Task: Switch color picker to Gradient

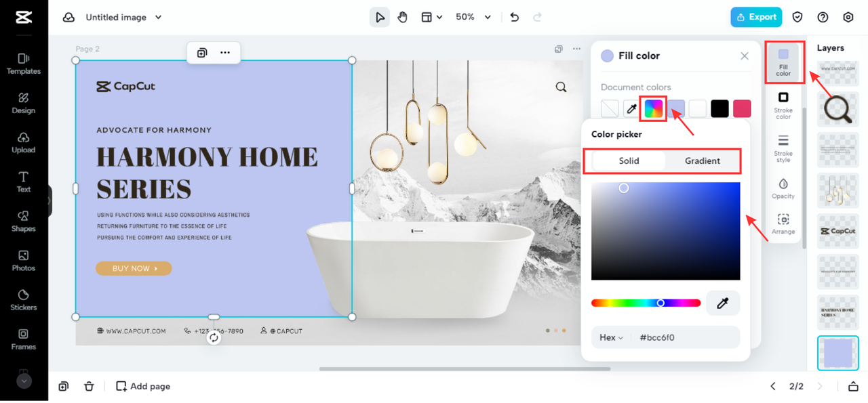Action: pyautogui.click(x=703, y=161)
